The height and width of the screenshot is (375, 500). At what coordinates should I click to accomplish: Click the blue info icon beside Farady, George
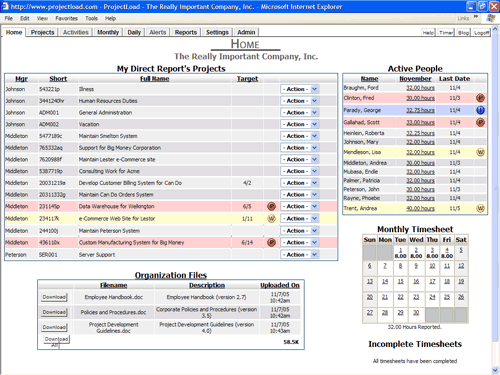[480, 110]
